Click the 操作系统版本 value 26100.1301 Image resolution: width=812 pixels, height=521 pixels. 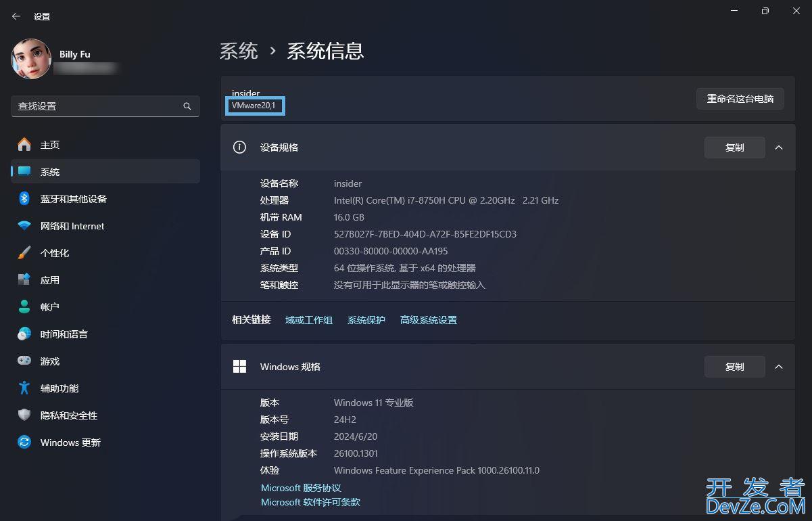[356, 453]
